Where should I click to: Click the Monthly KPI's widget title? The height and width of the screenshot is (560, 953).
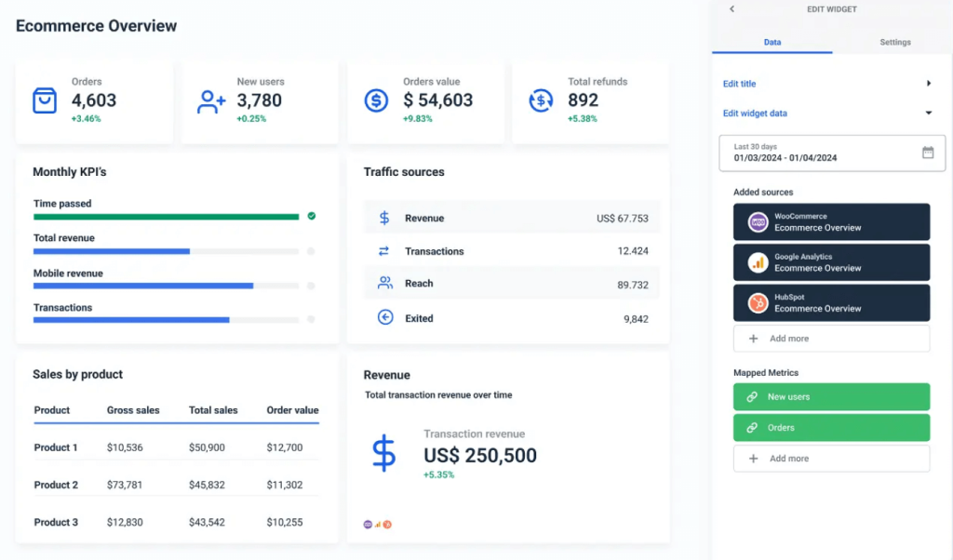point(69,172)
